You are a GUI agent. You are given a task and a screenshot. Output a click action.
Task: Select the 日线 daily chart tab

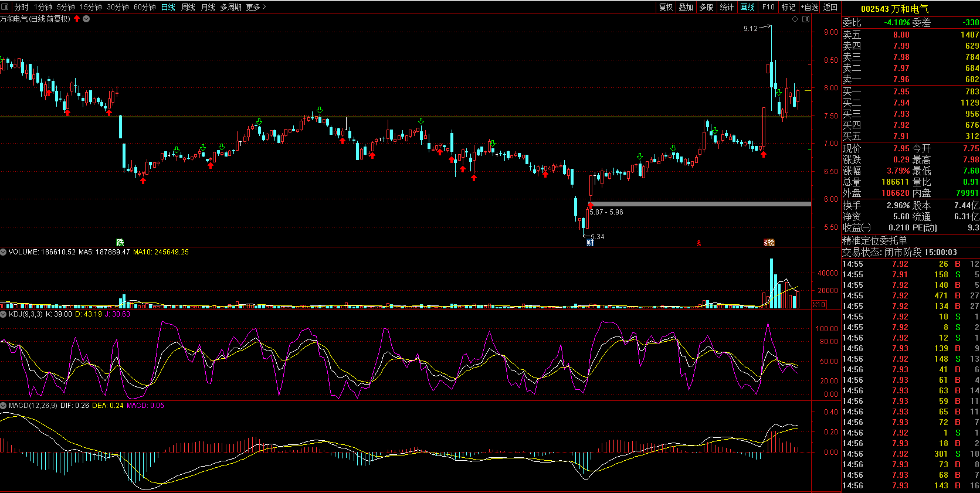point(168,7)
